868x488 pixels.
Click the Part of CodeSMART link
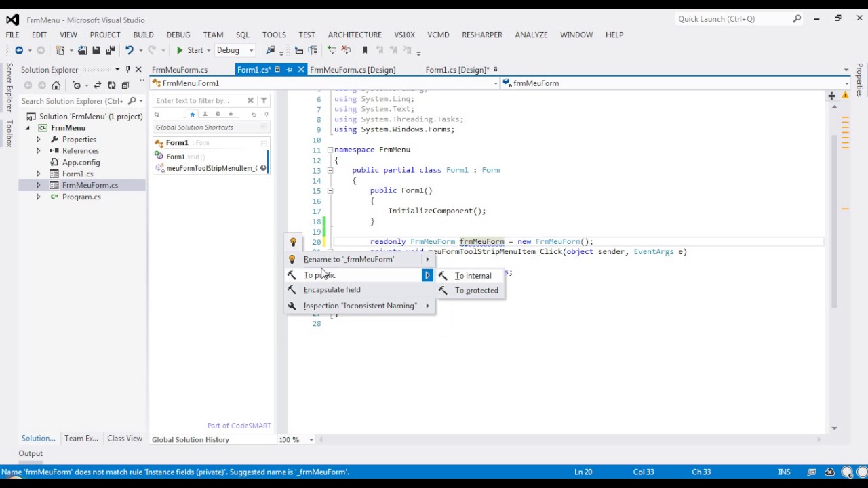[239, 426]
